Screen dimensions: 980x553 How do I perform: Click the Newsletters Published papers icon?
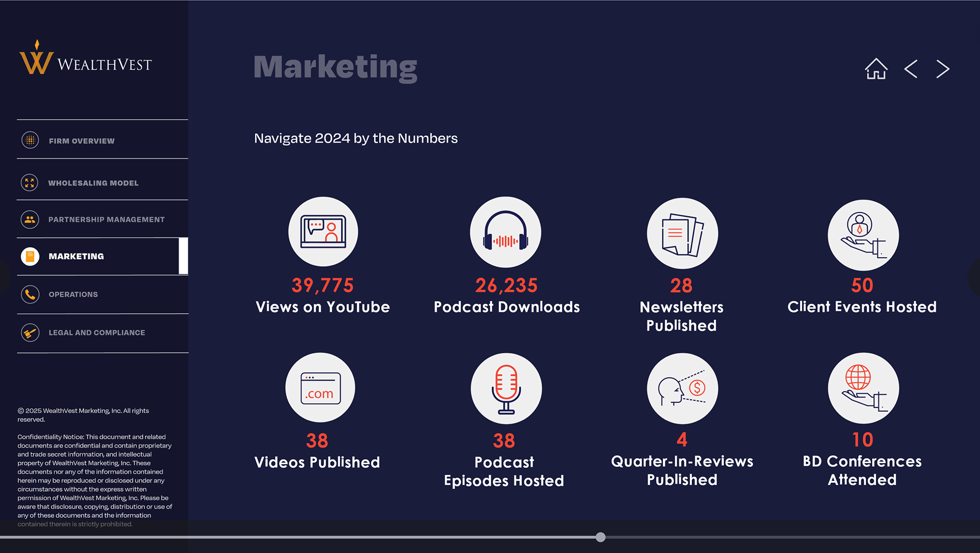click(x=682, y=234)
